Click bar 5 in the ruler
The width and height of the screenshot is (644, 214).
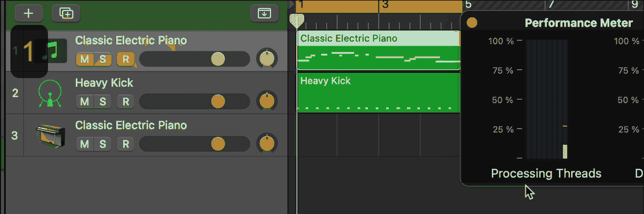pos(468,5)
